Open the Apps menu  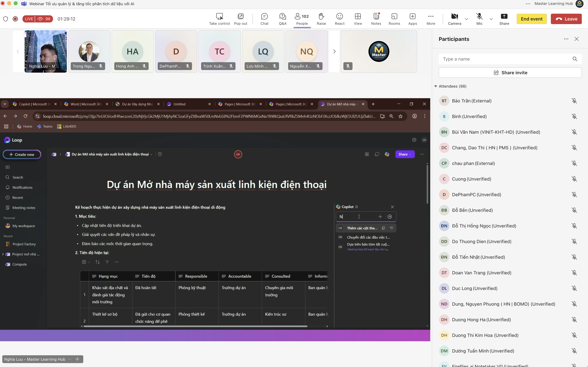point(412,19)
